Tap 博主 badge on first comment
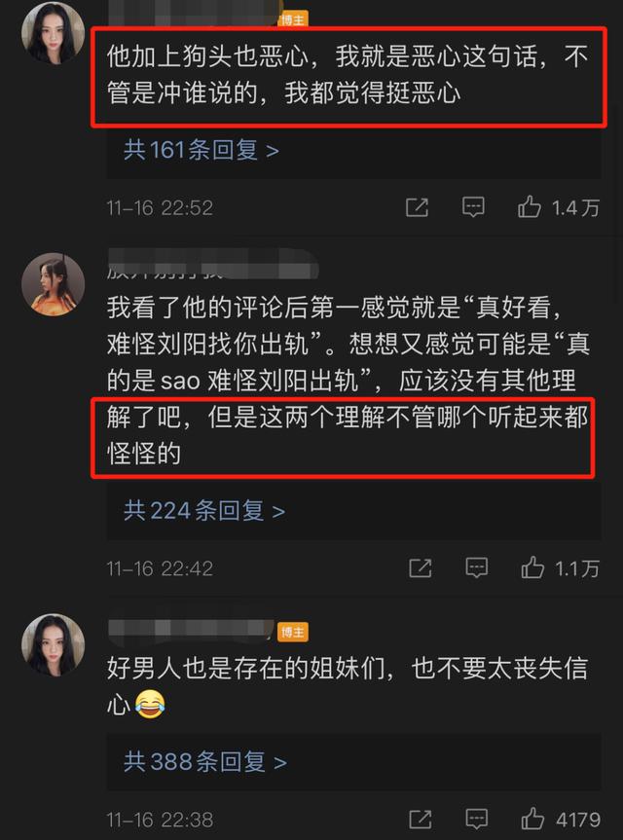This screenshot has height=840, width=623. tap(293, 20)
